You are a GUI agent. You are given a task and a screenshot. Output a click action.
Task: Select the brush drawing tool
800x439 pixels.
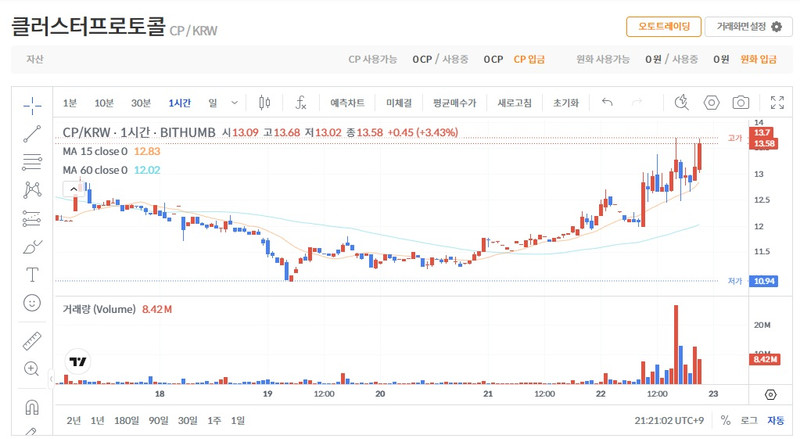pos(32,247)
